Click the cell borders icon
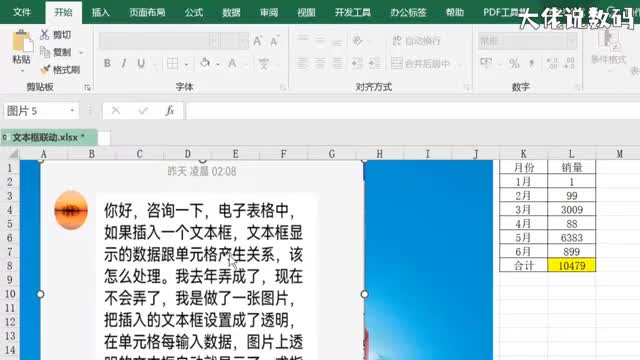The image size is (640, 360). tap(173, 63)
